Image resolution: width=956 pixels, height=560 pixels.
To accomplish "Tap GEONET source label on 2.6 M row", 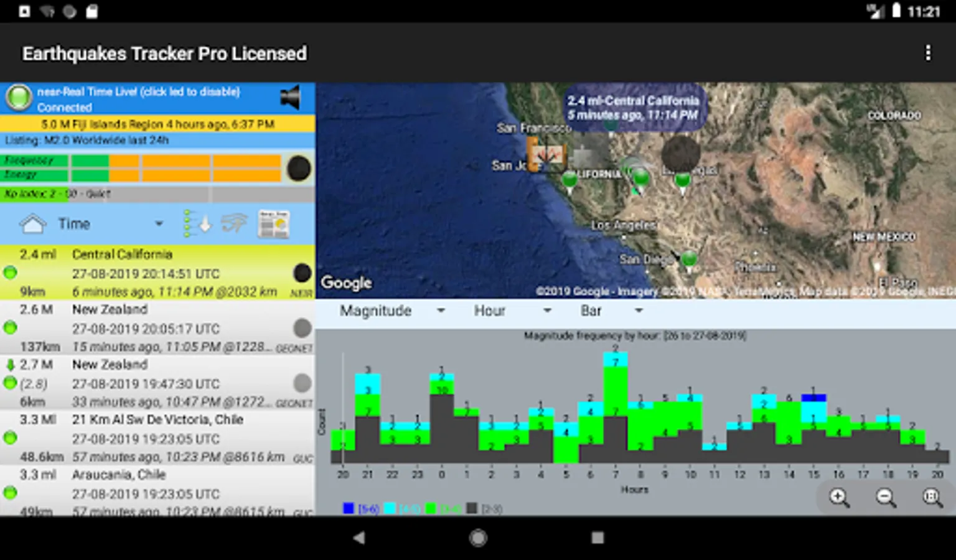I will click(x=294, y=348).
